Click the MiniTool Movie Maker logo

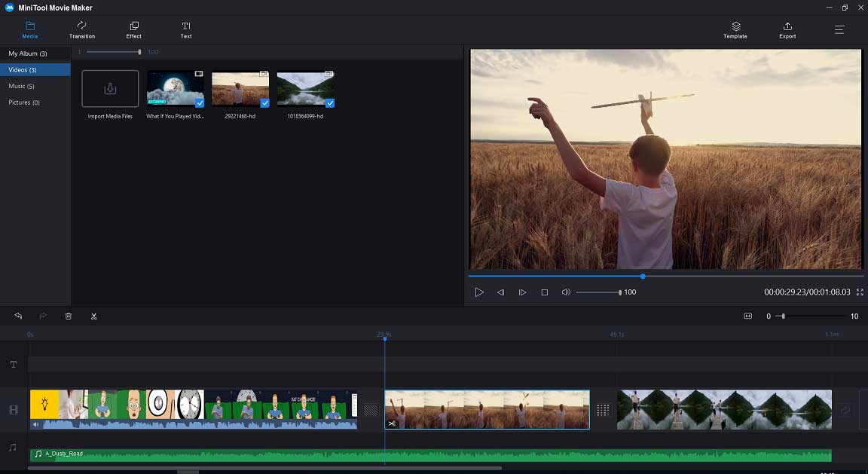point(9,8)
